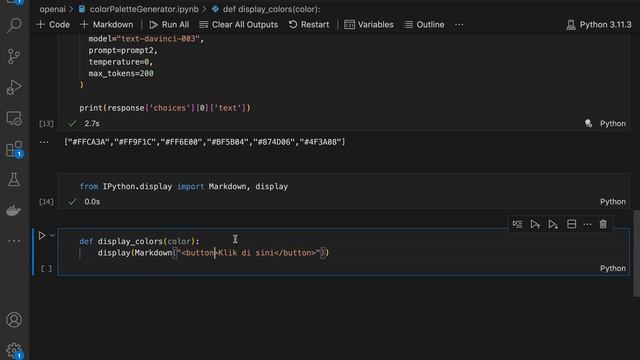Change language mode of cell 13
640x360 pixels.
613,123
